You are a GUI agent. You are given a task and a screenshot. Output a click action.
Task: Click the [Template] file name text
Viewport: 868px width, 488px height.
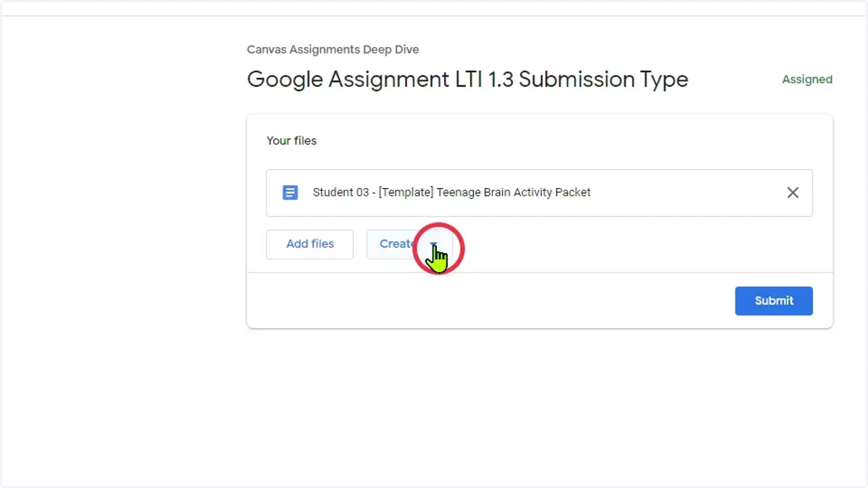(x=406, y=192)
